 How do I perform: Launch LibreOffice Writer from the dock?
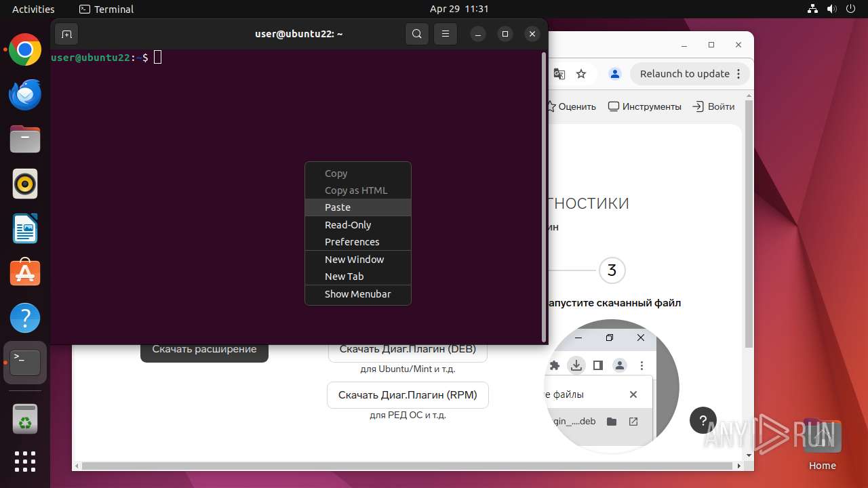[x=25, y=228]
